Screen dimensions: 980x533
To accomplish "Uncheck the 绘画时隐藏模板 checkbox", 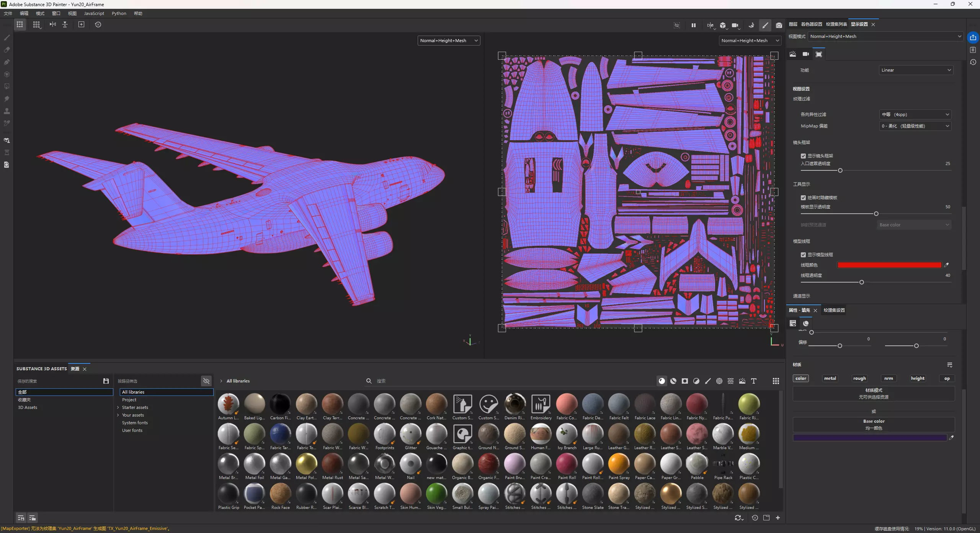I will [803, 198].
